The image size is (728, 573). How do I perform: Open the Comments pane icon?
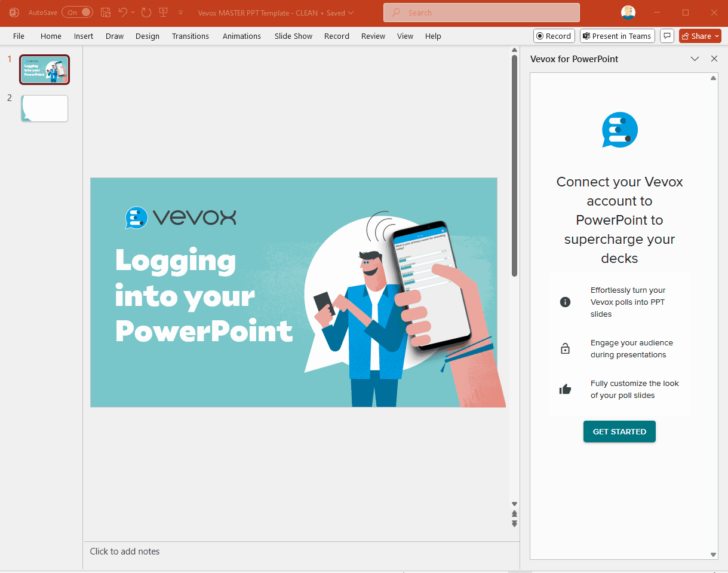(x=667, y=36)
